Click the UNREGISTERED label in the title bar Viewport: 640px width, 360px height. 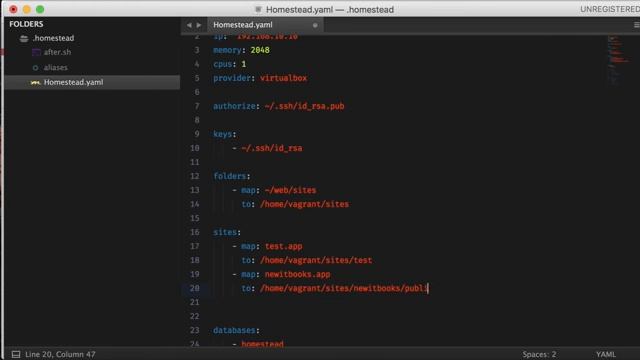610,9
